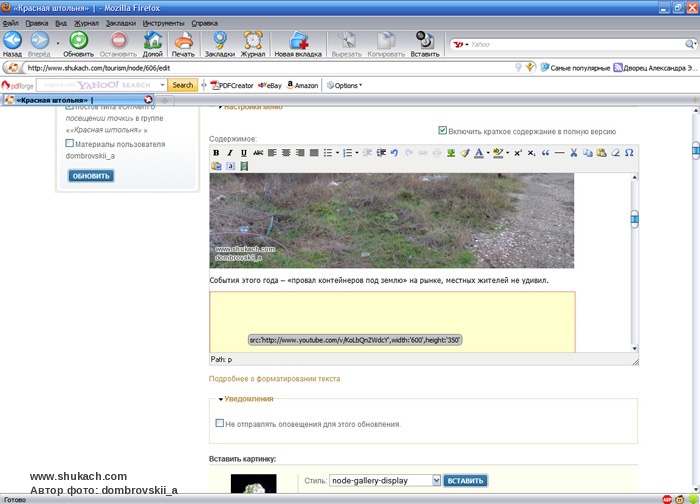Click the ОБНОВИТЬ button in sidebar
Screen dimensions: 700x504
click(x=91, y=176)
